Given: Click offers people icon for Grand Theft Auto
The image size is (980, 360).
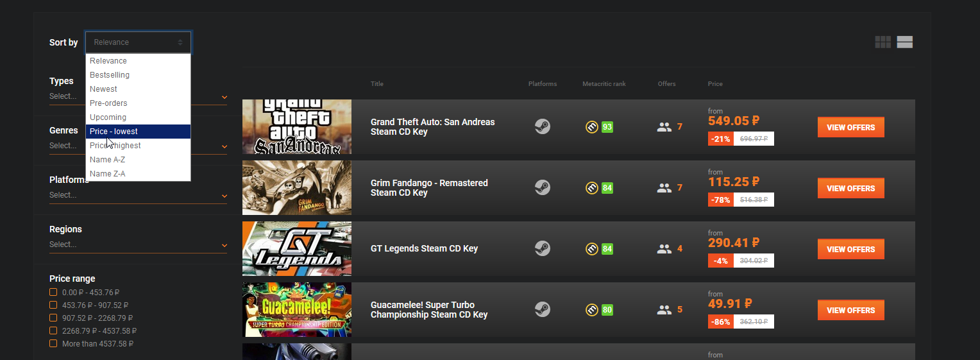Looking at the screenshot, I should tap(664, 127).
